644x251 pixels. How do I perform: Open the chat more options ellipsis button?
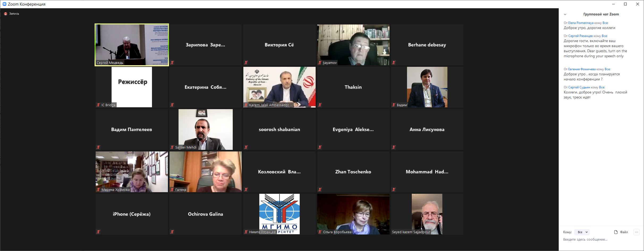(636, 232)
